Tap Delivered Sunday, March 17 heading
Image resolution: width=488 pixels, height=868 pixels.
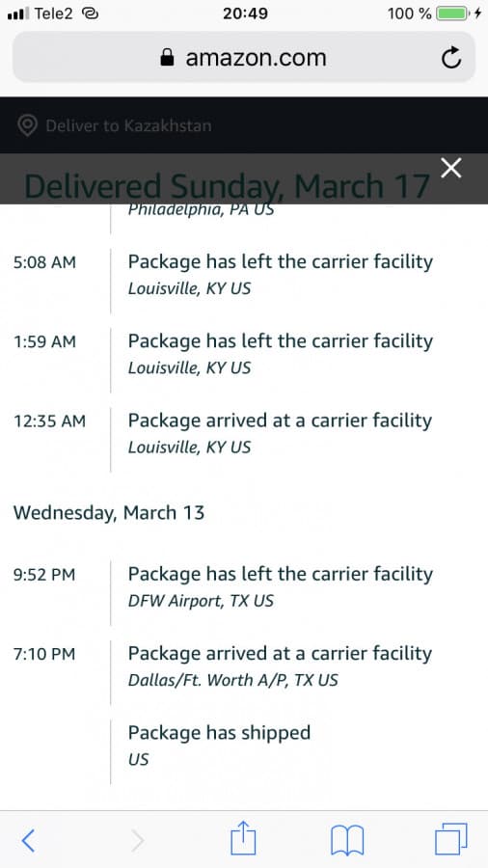(228, 186)
